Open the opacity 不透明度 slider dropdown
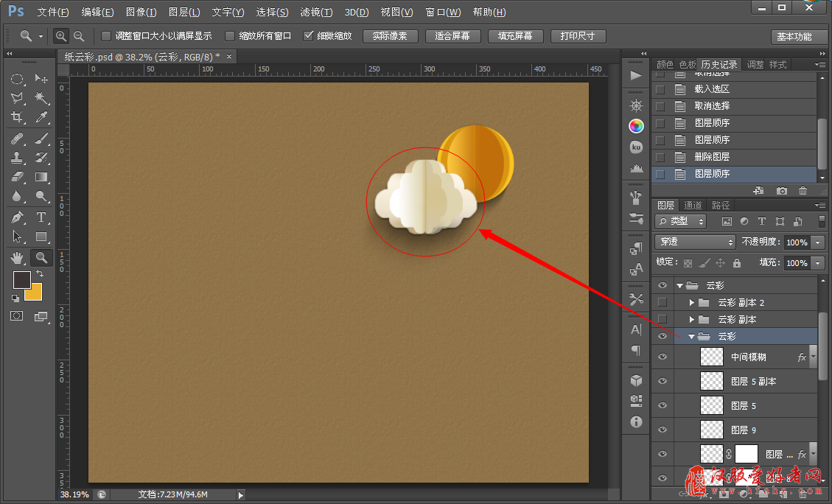The image size is (832, 504). point(818,242)
